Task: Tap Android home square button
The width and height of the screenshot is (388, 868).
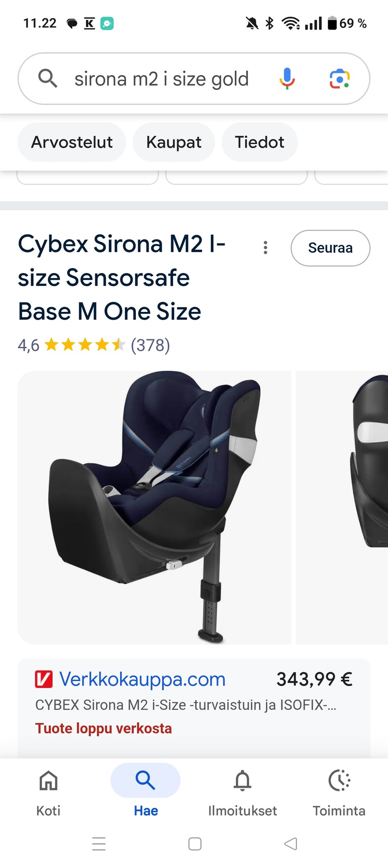Action: [x=195, y=844]
